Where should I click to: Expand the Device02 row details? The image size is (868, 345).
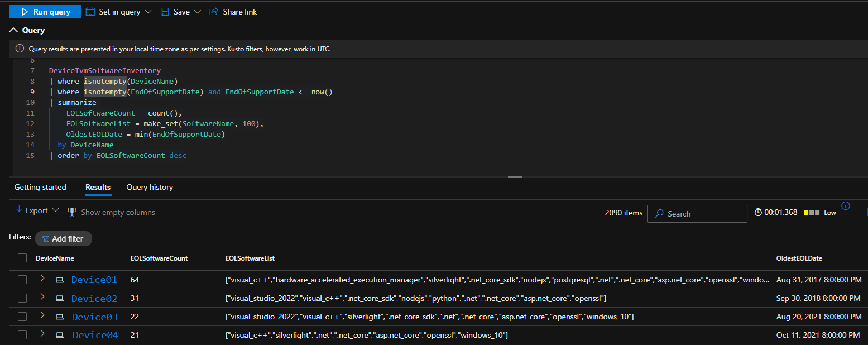[42, 298]
